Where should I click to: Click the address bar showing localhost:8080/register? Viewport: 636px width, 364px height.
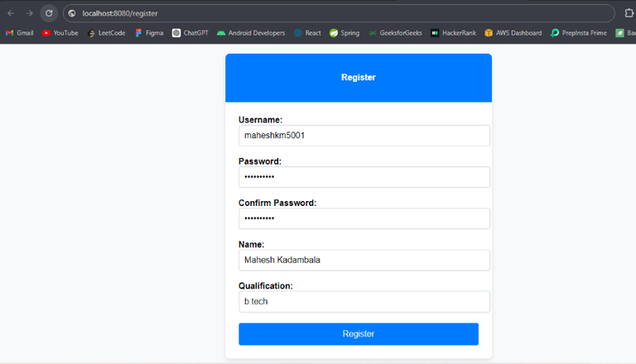click(331, 13)
